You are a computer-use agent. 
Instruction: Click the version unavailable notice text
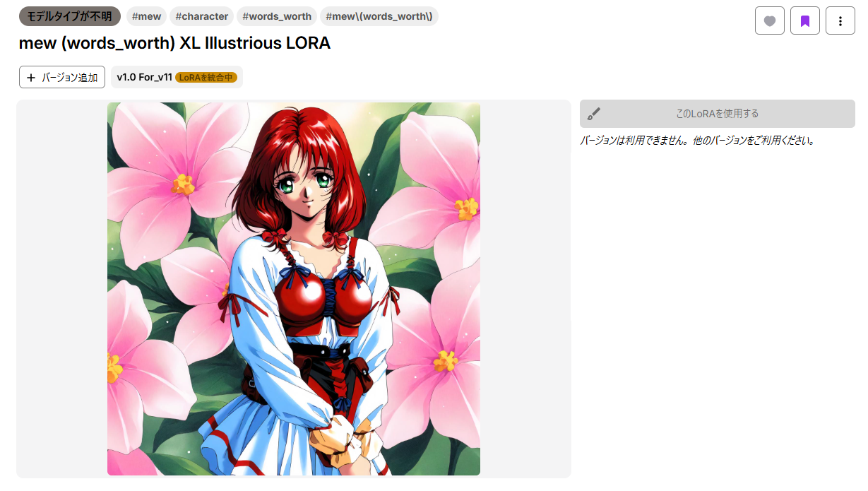[x=698, y=141]
